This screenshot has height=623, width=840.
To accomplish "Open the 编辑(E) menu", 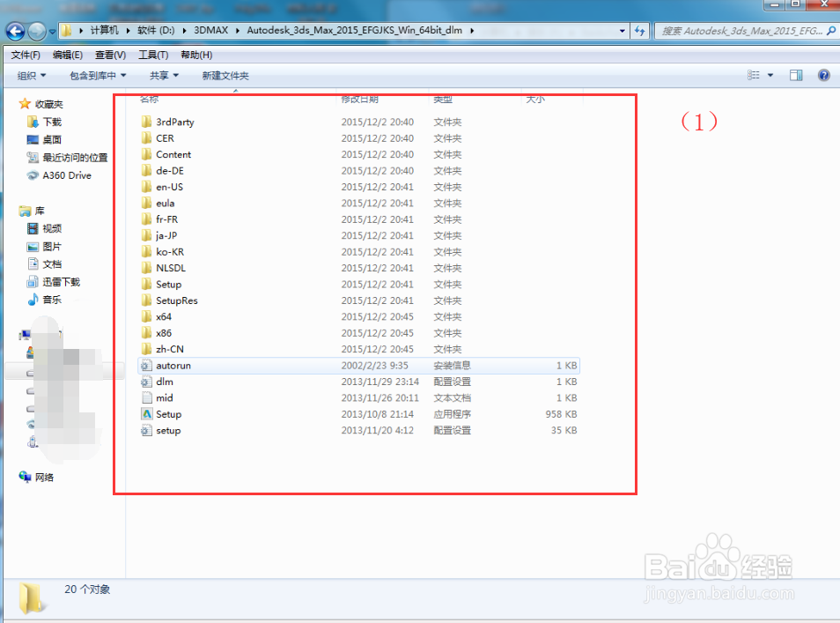I will point(68,55).
